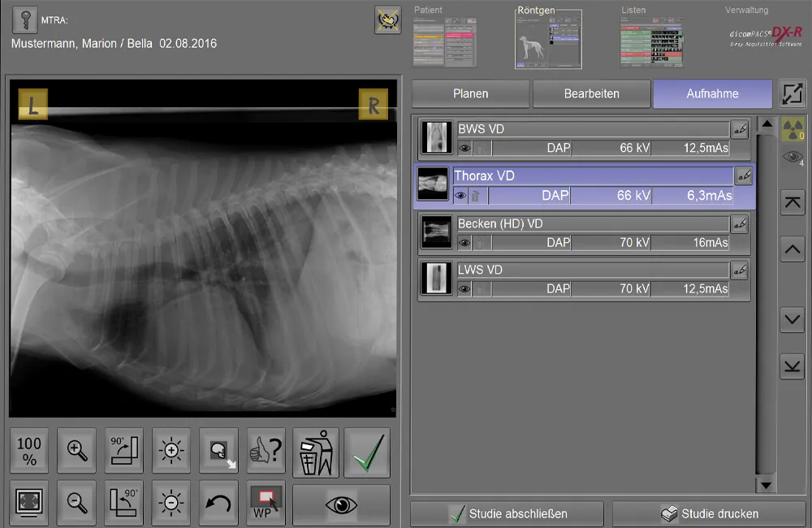Select the Becken (HD) VD thumbnail
Screen dimensions: 812x528
436,232
